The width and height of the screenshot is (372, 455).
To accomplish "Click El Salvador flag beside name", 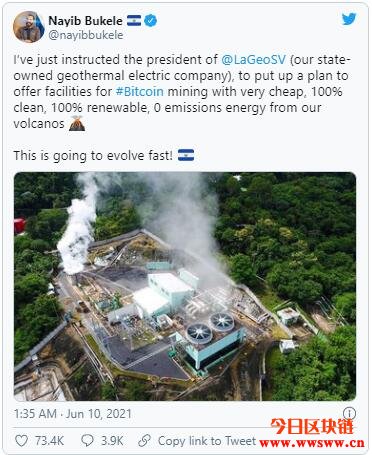I will click(134, 21).
